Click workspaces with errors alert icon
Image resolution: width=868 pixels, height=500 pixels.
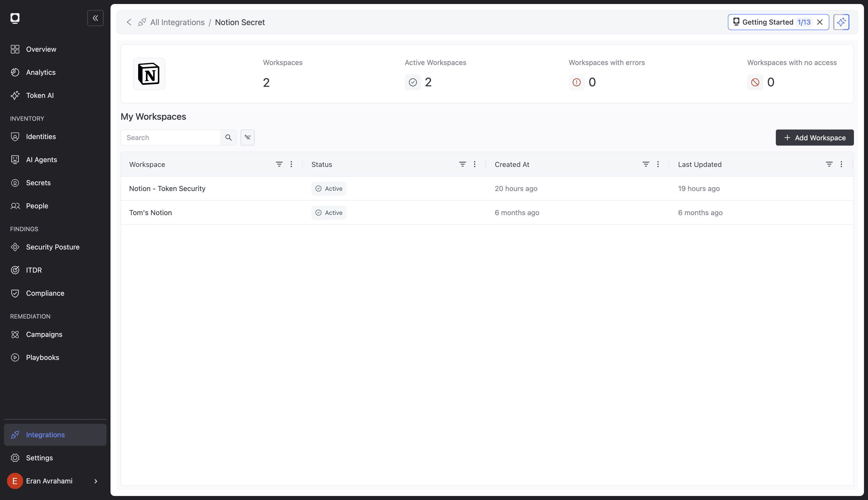[x=577, y=82]
